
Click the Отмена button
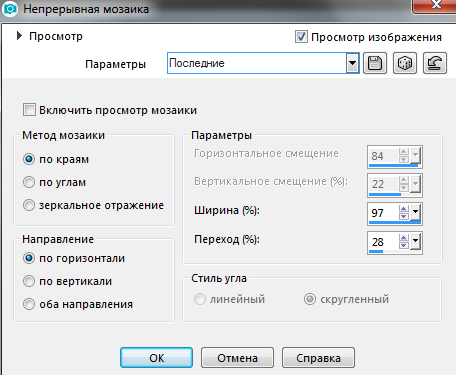(237, 358)
